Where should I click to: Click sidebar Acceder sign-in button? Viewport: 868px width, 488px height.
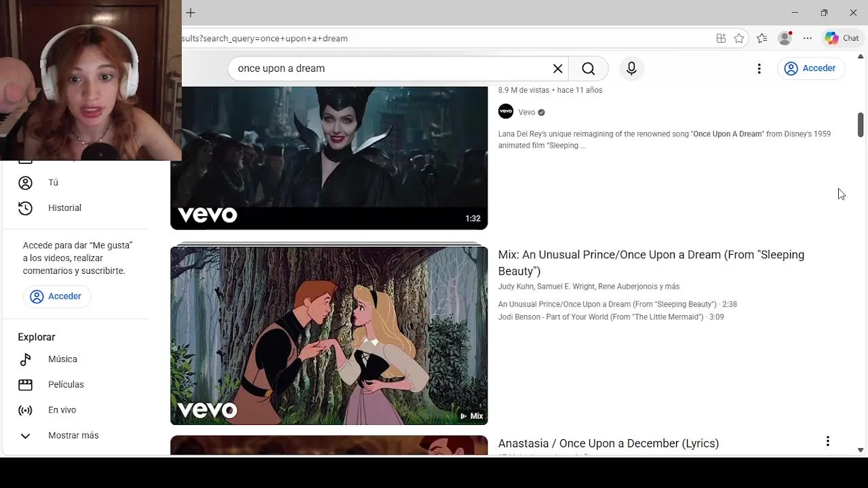coord(56,296)
